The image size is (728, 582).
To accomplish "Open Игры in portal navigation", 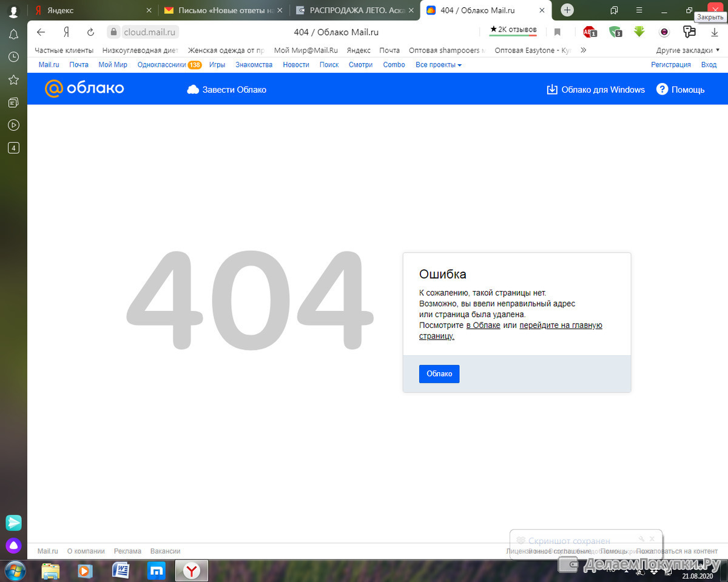I will pos(217,65).
